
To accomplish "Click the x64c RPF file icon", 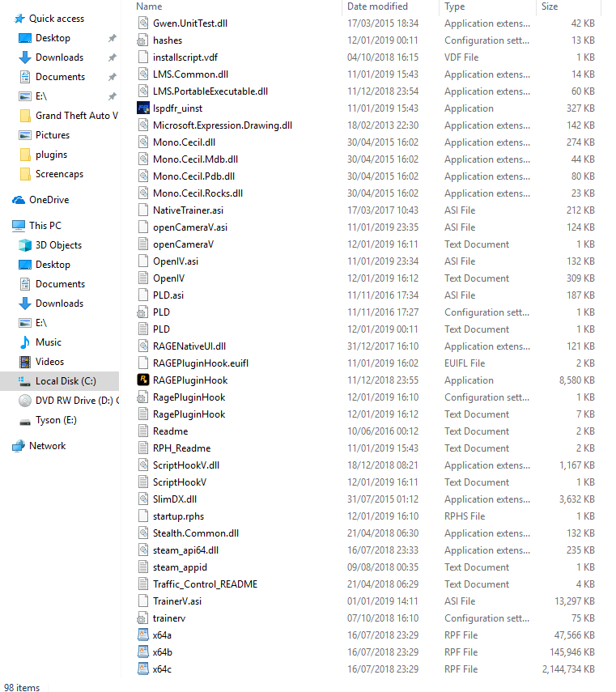I will tap(143, 669).
